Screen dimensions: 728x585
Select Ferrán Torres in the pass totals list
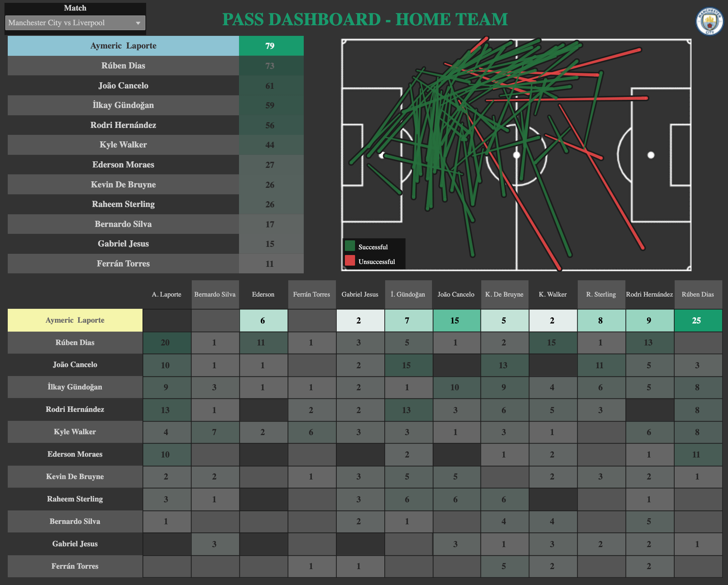123,264
